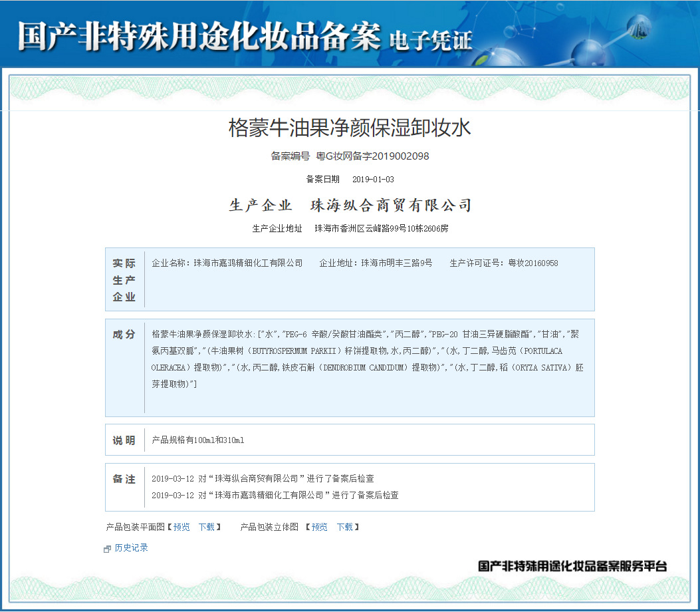Screen dimensions: 700x612
Task: Click the address 珠海市香洲区云峰路99号10栋2606房
Action: (x=381, y=229)
